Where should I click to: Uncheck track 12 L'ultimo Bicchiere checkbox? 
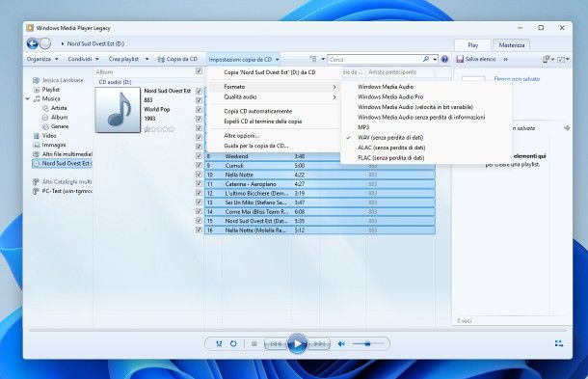pyautogui.click(x=199, y=193)
